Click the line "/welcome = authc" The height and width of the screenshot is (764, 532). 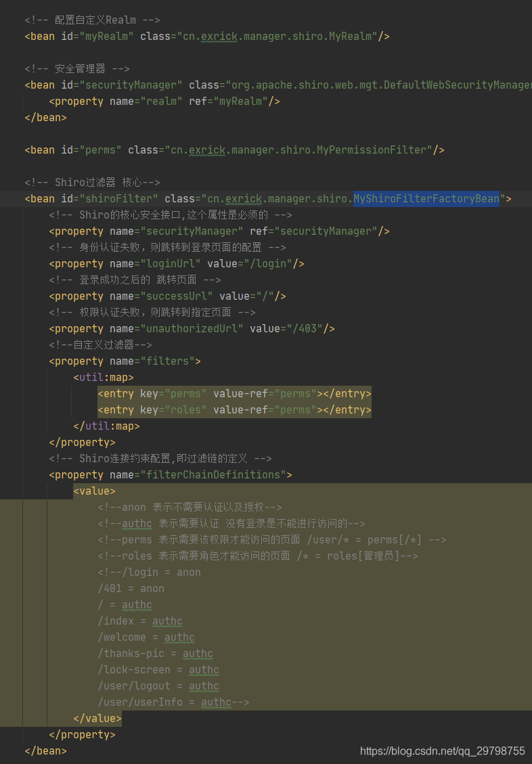coord(146,637)
